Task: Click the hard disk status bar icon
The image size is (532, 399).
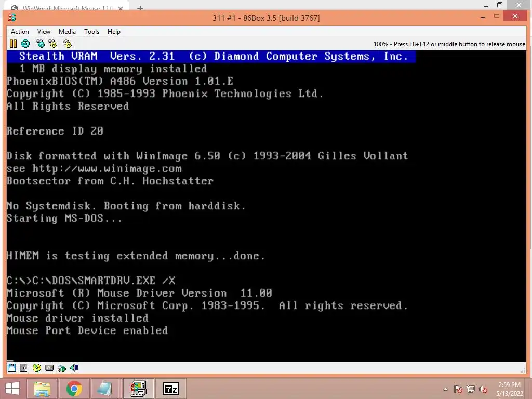Action: pos(49,368)
